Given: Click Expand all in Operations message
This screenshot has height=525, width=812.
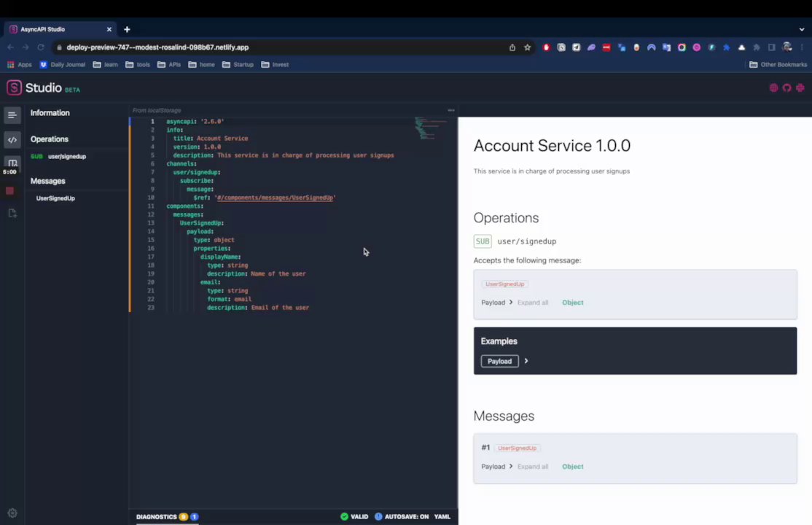Looking at the screenshot, I should (x=532, y=303).
